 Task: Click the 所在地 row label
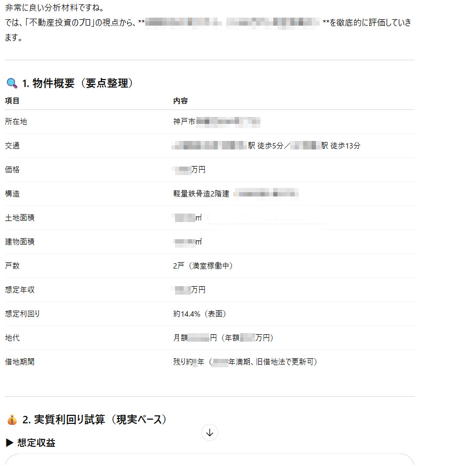pyautogui.click(x=16, y=122)
